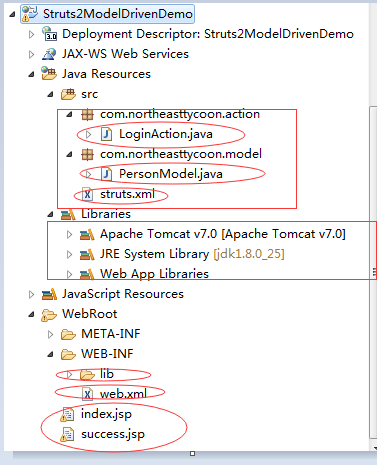Select the 'LoginAction.java' label
This screenshot has width=377, height=465.
point(166,134)
